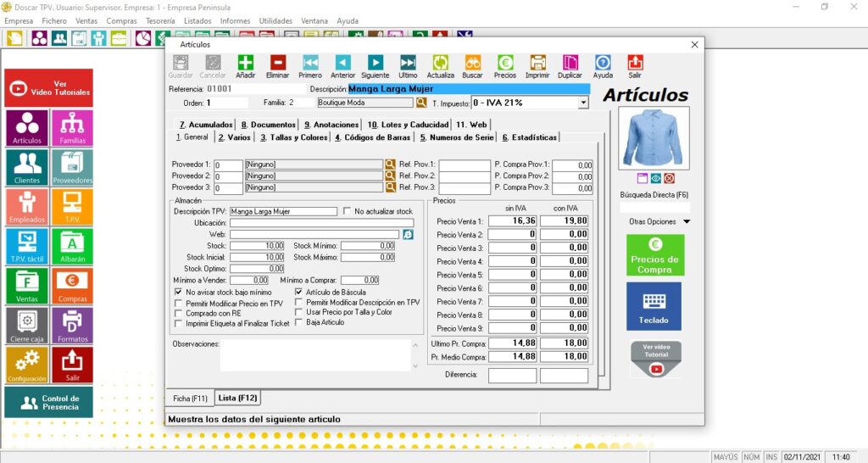This screenshot has height=463, width=868.
Task: Uncheck No avisar stock bajo mínimo
Action: click(178, 292)
